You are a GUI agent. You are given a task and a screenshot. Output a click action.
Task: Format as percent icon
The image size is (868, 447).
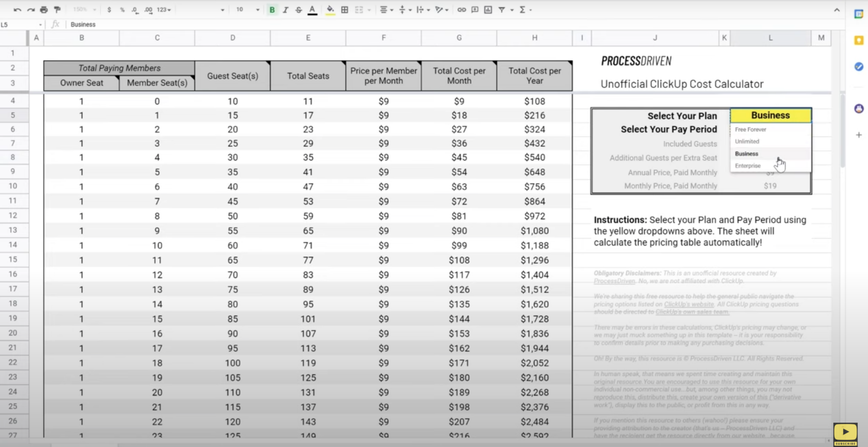click(122, 10)
